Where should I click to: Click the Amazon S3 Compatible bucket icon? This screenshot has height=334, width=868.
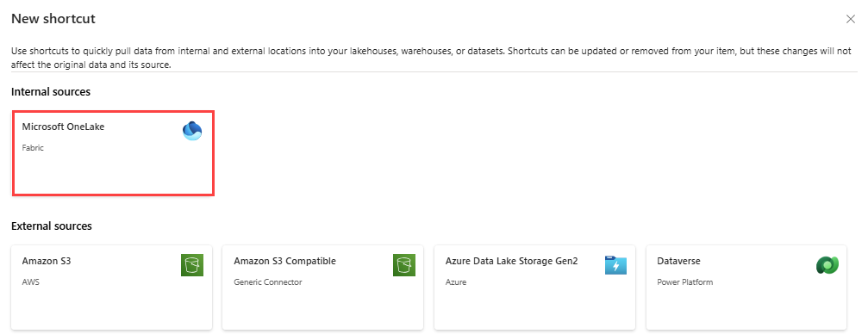point(404,265)
